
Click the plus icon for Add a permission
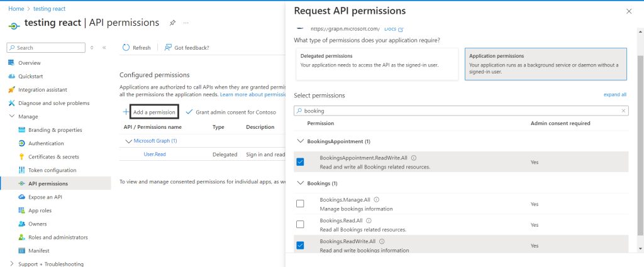click(126, 112)
